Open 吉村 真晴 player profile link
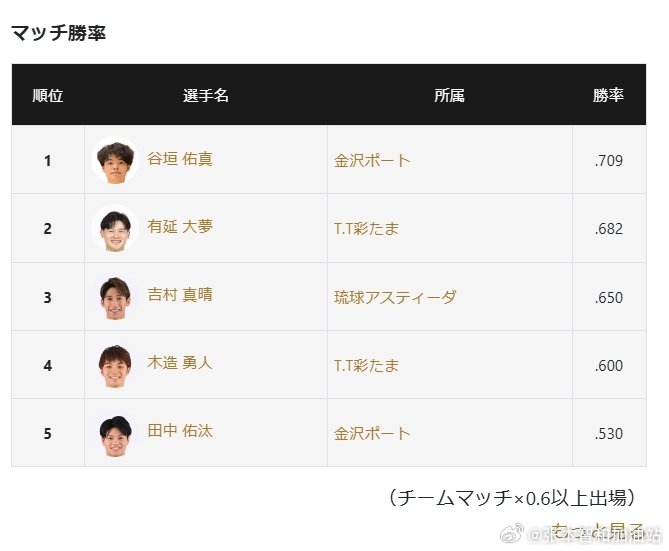Viewport: 669px width, 551px height. click(180, 295)
